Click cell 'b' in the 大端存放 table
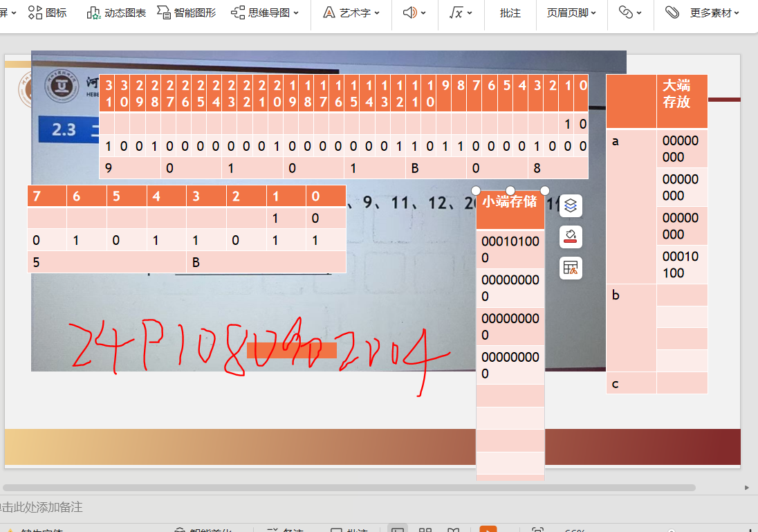 tap(631, 327)
